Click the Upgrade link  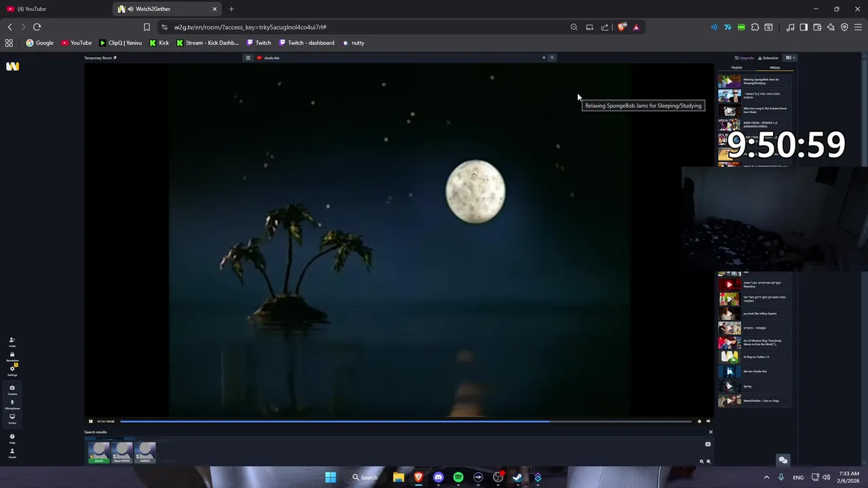(x=745, y=58)
